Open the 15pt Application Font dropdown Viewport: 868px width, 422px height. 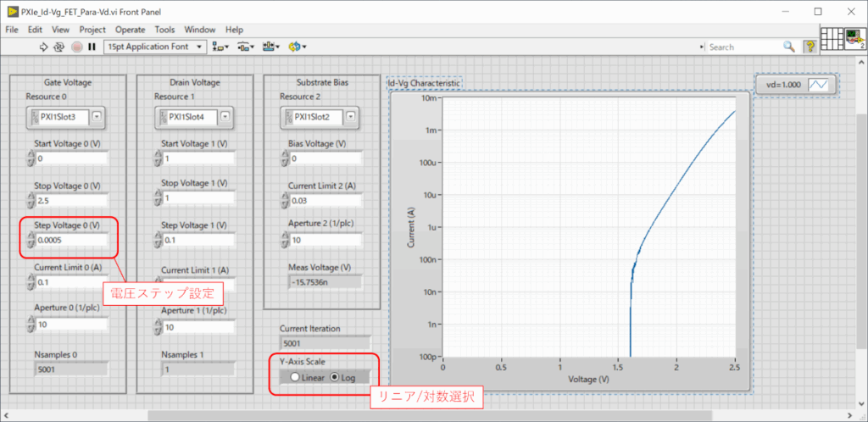click(x=155, y=47)
